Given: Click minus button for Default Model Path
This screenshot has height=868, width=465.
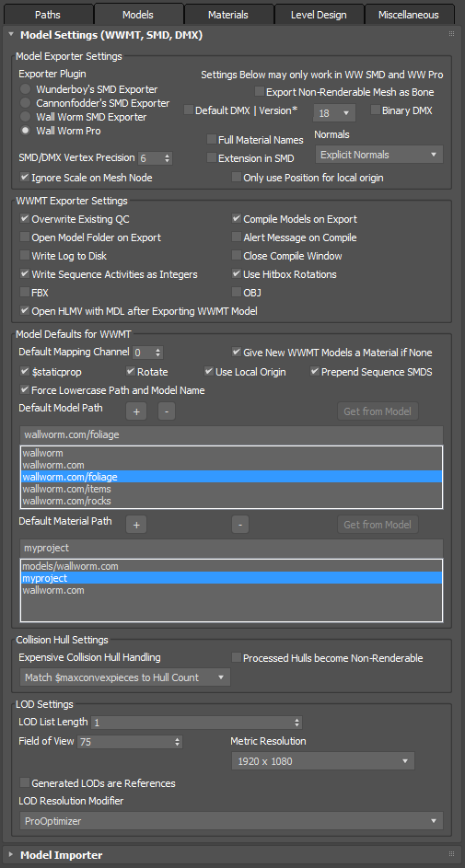Looking at the screenshot, I should (x=167, y=411).
